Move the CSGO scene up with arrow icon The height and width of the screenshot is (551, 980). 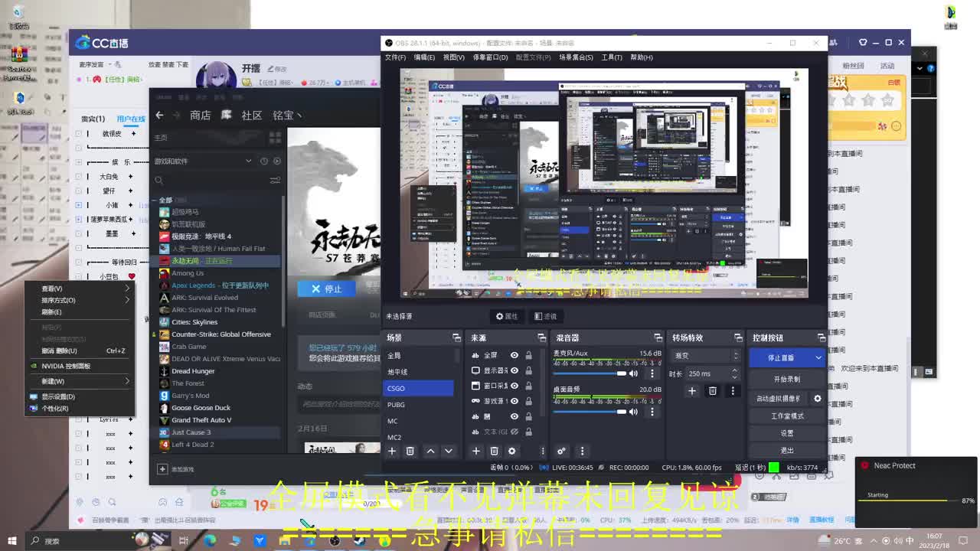pos(430,451)
